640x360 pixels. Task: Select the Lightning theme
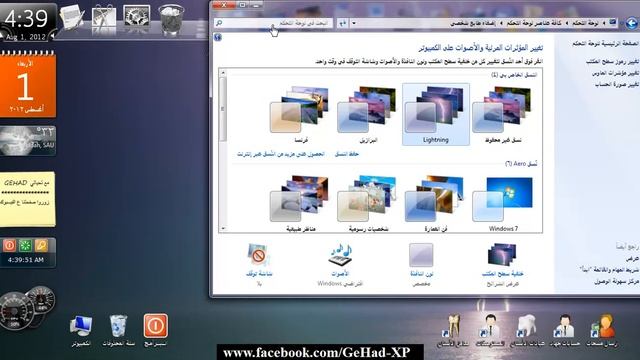[x=436, y=114]
